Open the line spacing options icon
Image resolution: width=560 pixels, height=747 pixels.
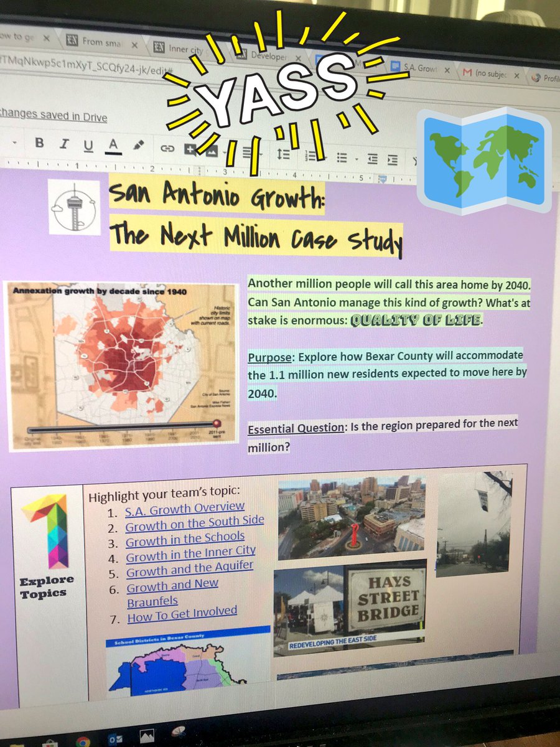click(x=283, y=153)
